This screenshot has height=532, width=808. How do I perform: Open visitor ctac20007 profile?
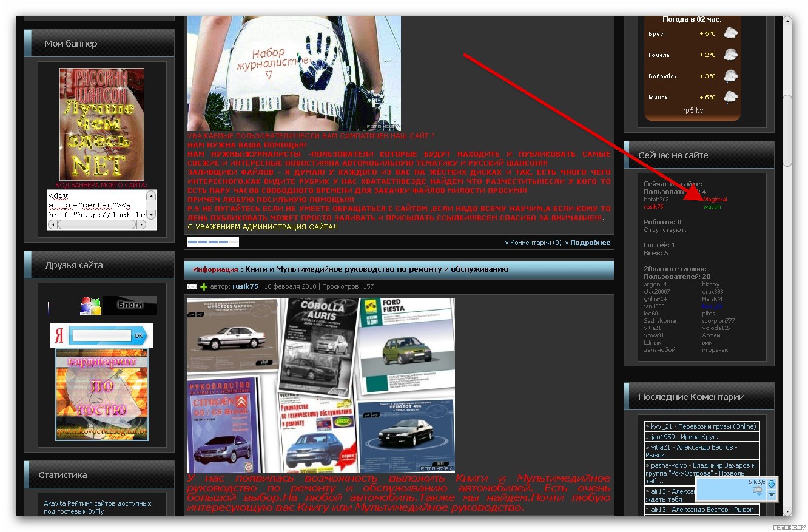tap(657, 291)
